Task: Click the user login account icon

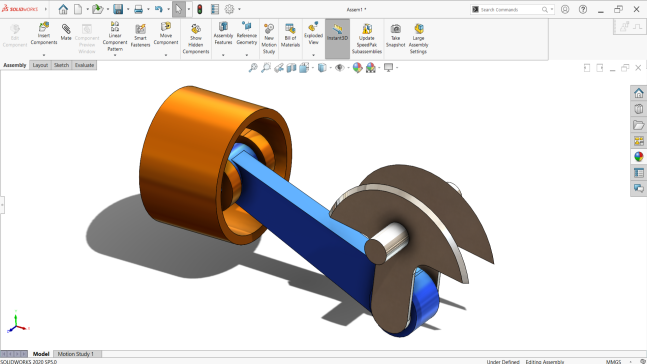Action: (565, 9)
